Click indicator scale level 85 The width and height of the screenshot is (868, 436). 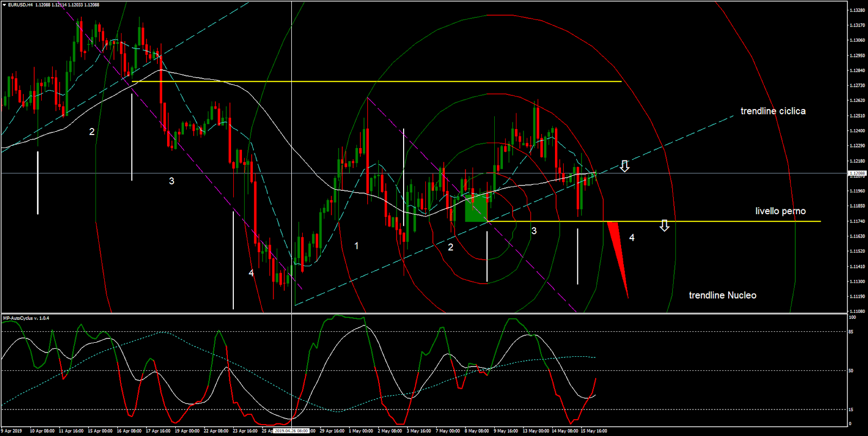(851, 332)
